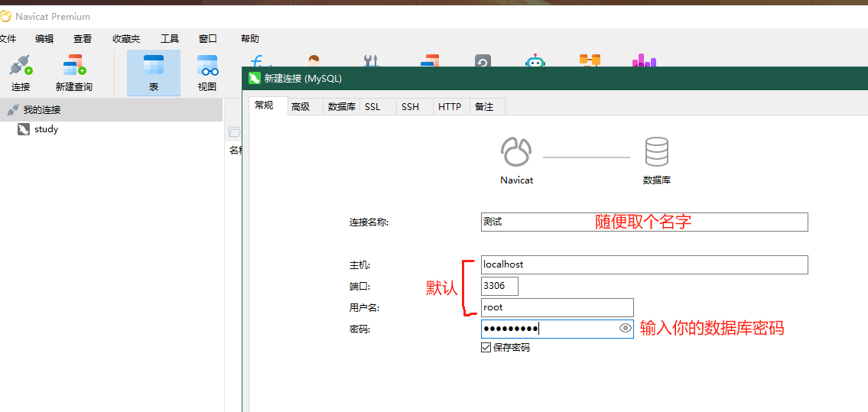
Task: Click the 主机 label
Action: tap(359, 265)
